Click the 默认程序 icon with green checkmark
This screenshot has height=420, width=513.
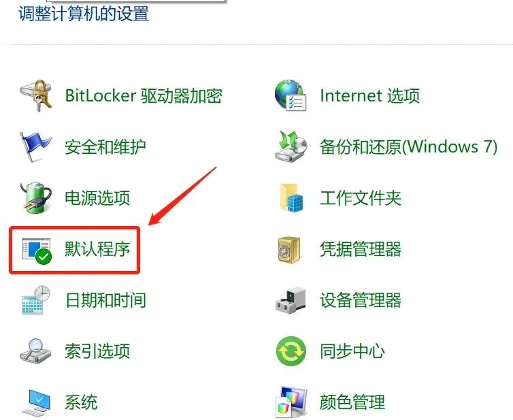click(36, 251)
